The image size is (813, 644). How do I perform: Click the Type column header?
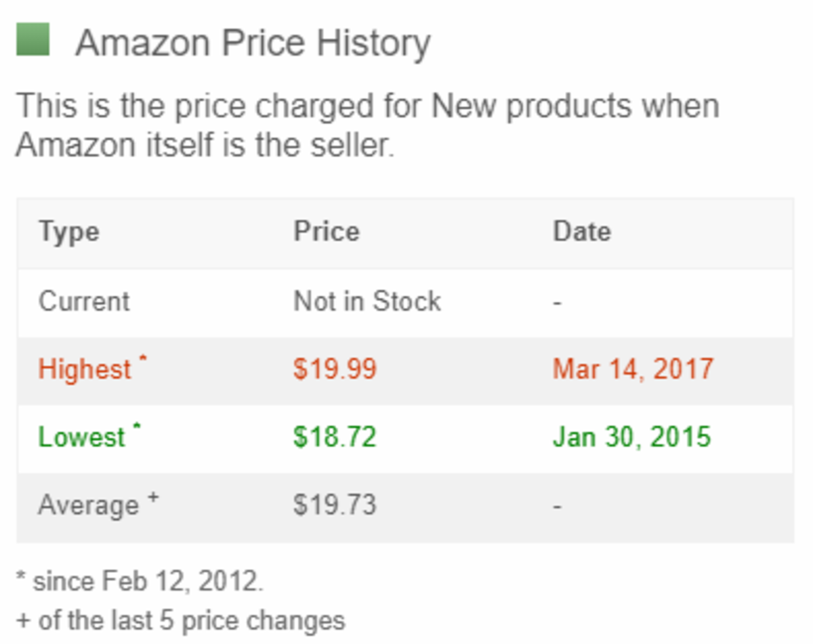69,232
